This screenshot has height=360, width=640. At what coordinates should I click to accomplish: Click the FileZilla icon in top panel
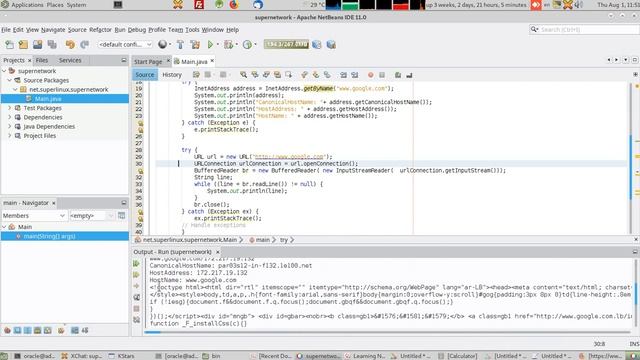click(199, 4)
